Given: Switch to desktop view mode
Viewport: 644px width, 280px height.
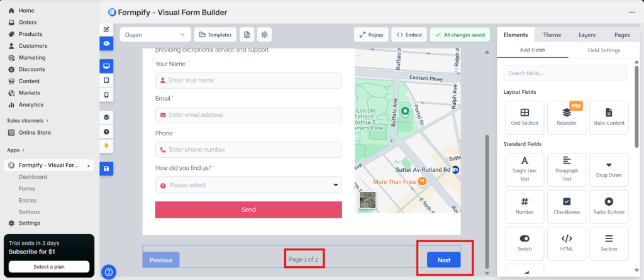Looking at the screenshot, I should 106,66.
